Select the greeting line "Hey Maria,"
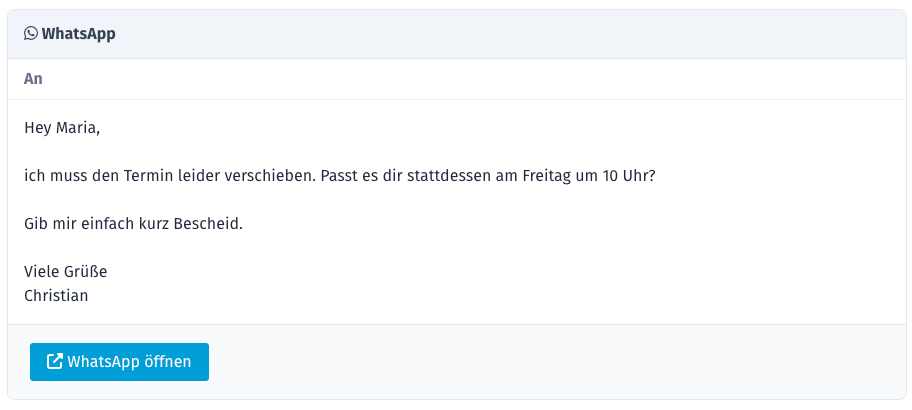 [x=62, y=128]
